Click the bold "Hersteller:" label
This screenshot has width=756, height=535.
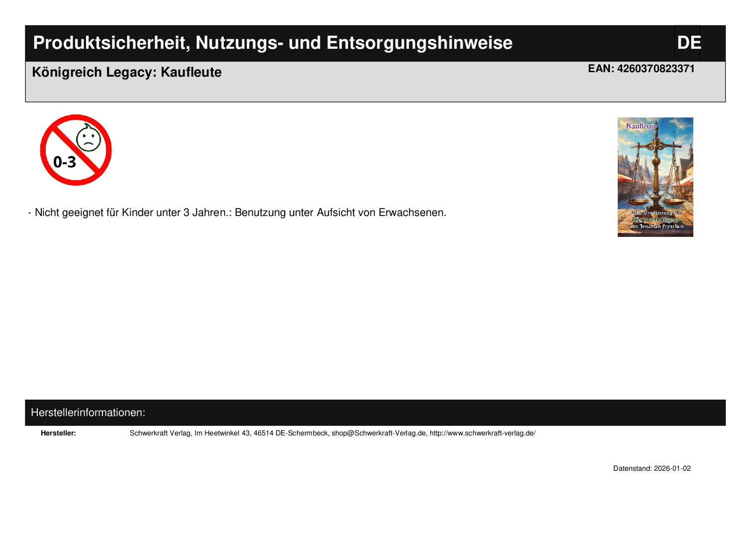[58, 433]
